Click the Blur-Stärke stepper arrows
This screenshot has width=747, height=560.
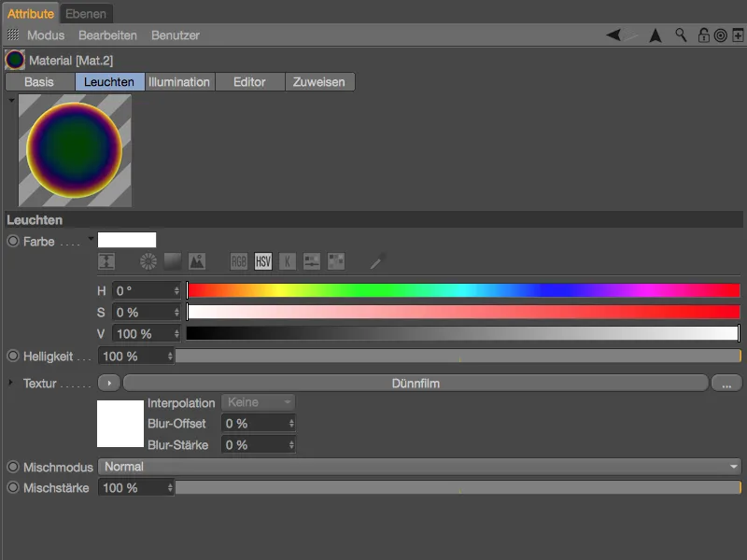click(291, 445)
